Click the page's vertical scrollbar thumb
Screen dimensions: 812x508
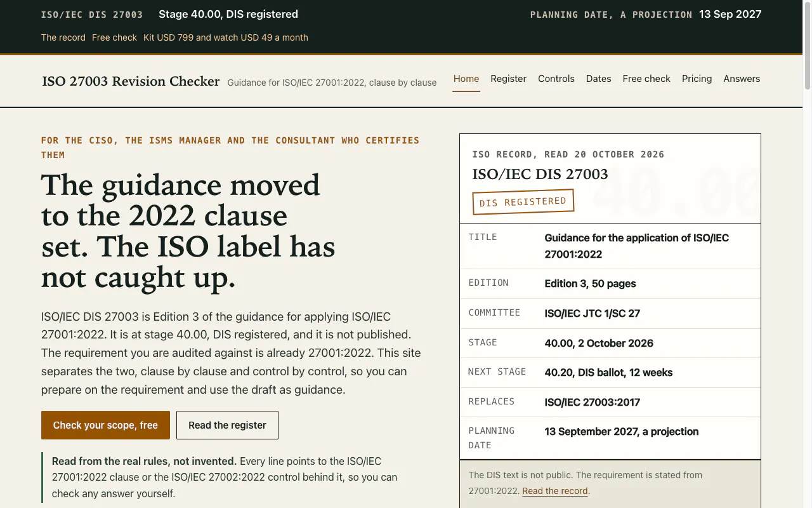(808, 46)
